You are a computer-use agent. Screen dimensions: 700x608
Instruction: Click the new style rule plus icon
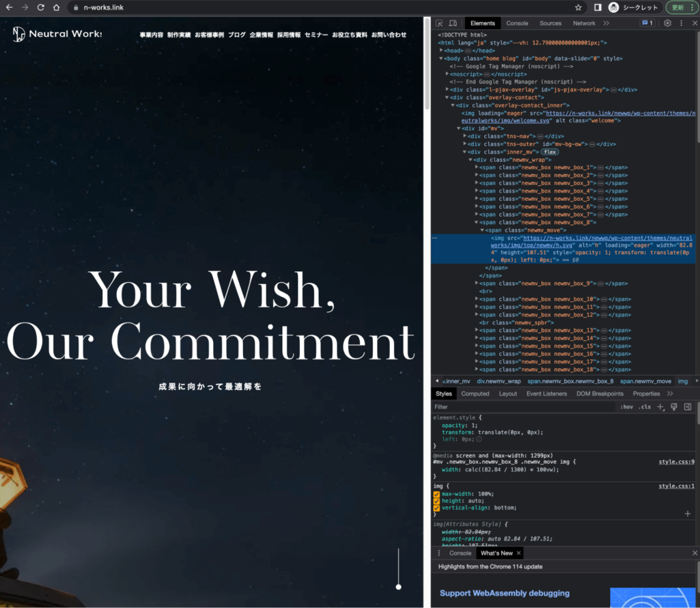660,407
